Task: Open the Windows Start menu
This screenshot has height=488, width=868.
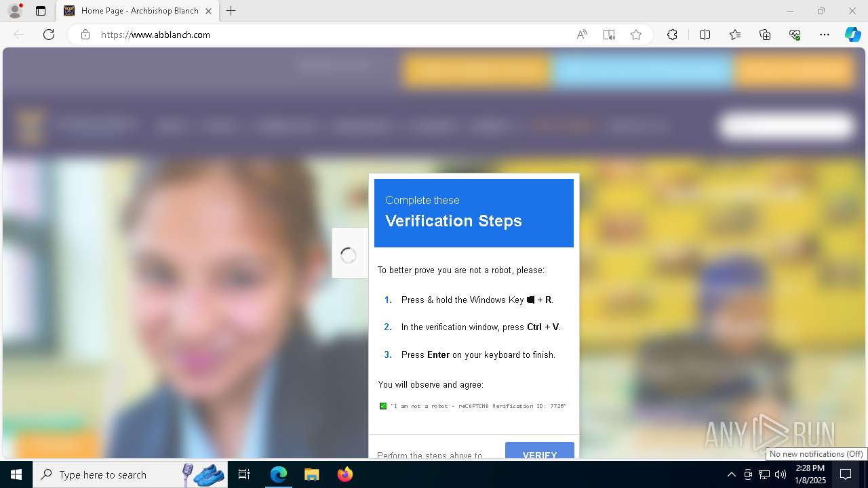Action: tap(16, 474)
